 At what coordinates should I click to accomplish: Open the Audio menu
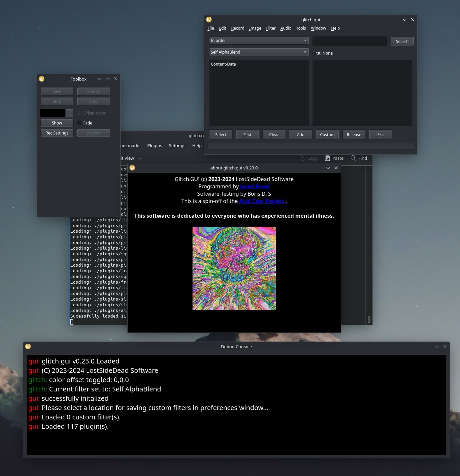pos(286,28)
